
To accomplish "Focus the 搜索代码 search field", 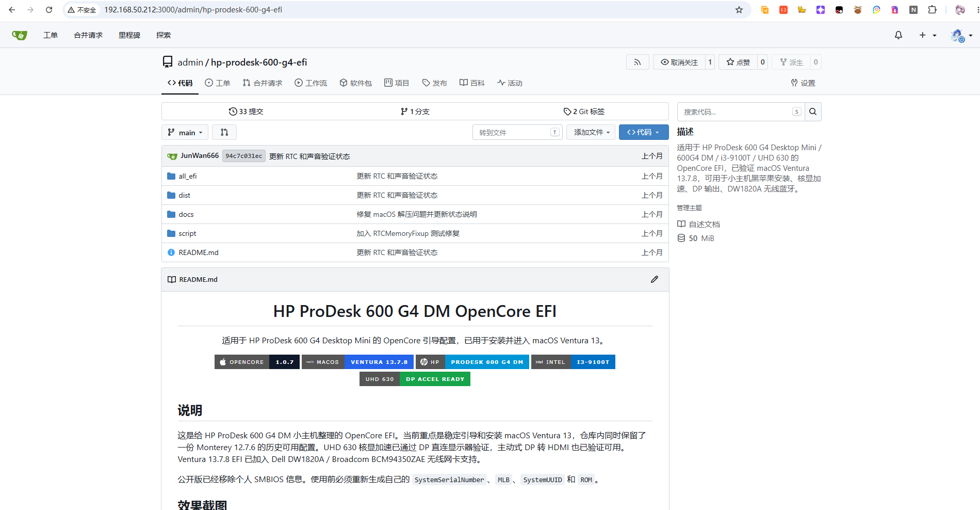I will [x=741, y=112].
